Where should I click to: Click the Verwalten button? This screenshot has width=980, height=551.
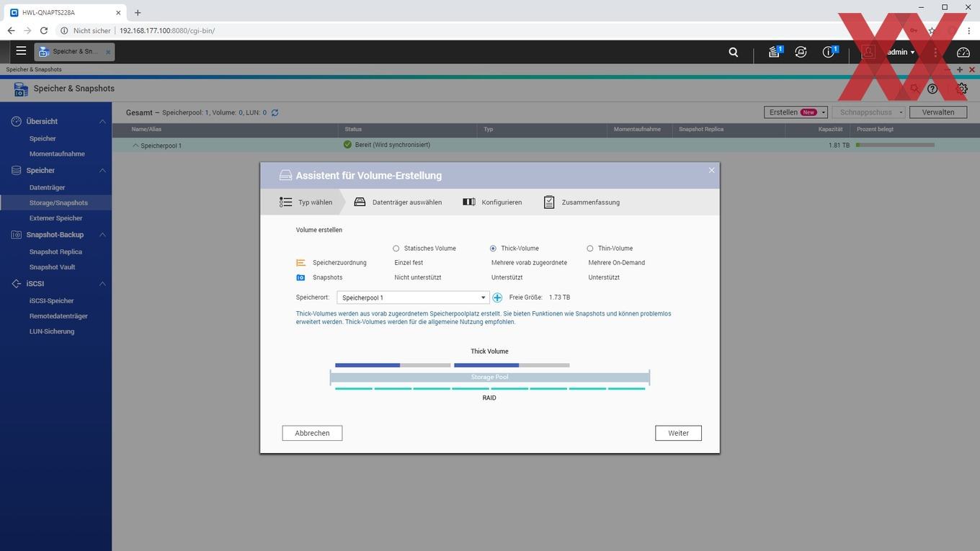pos(938,112)
